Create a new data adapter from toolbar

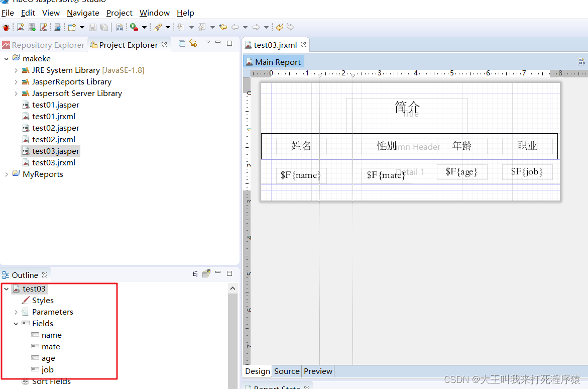pyautogui.click(x=32, y=27)
